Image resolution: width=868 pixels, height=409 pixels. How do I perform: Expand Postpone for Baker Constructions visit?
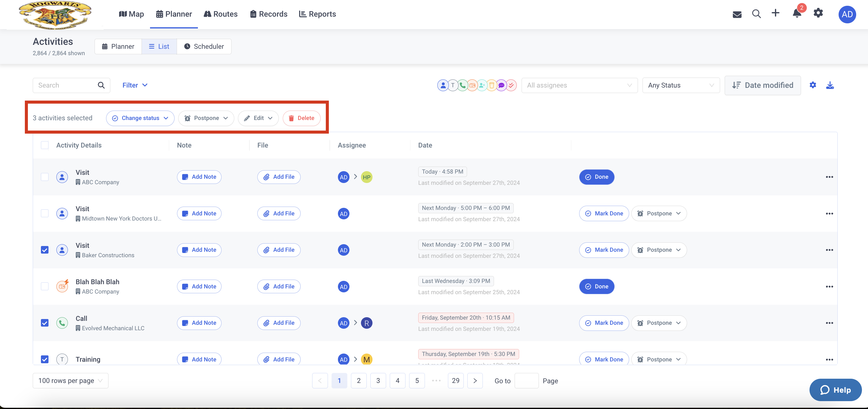pyautogui.click(x=659, y=250)
